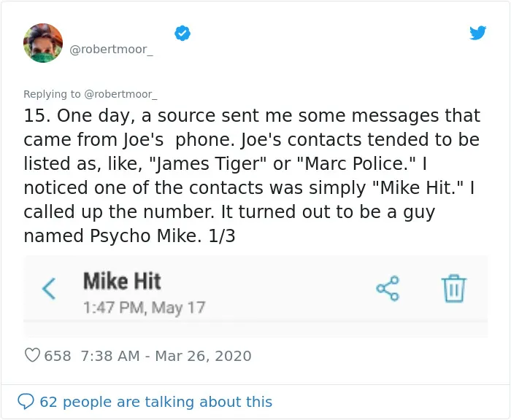Click the 1:47 PM, May 17 message time

tap(144, 308)
